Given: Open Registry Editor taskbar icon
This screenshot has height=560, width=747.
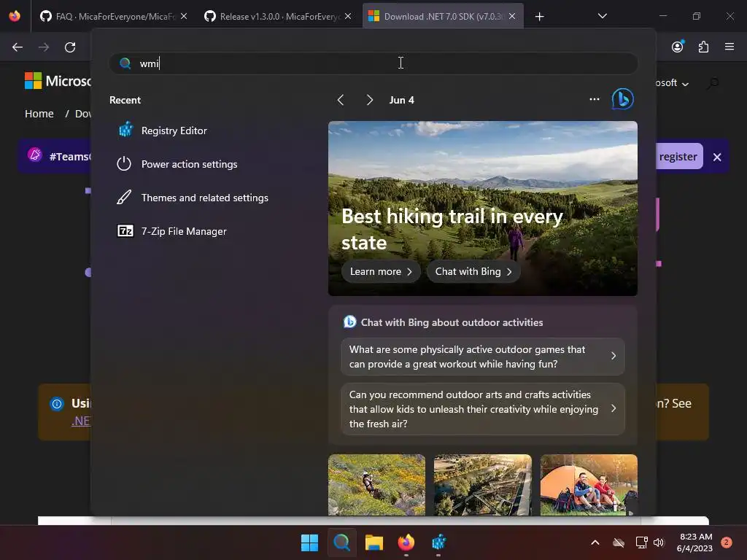Looking at the screenshot, I should coord(438,542).
